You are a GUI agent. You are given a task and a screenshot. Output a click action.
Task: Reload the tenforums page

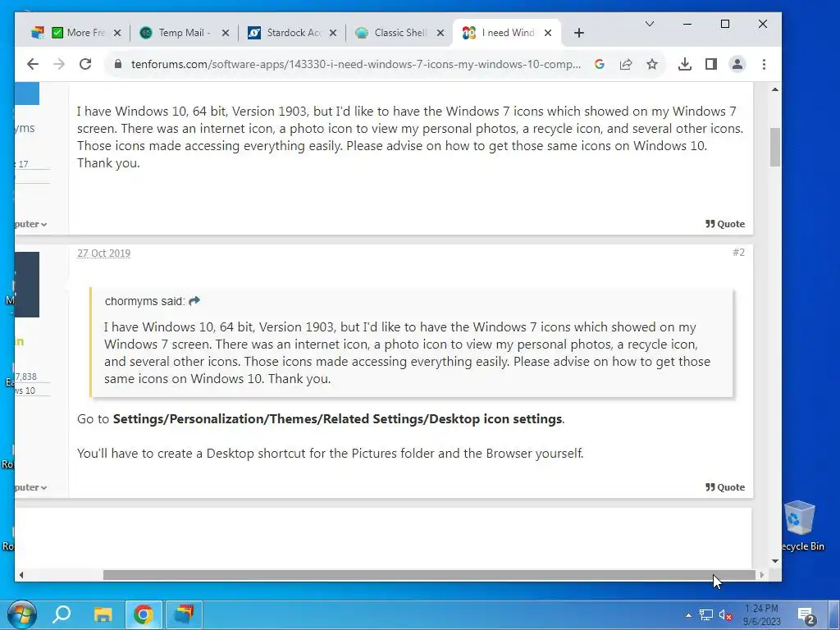point(85,64)
